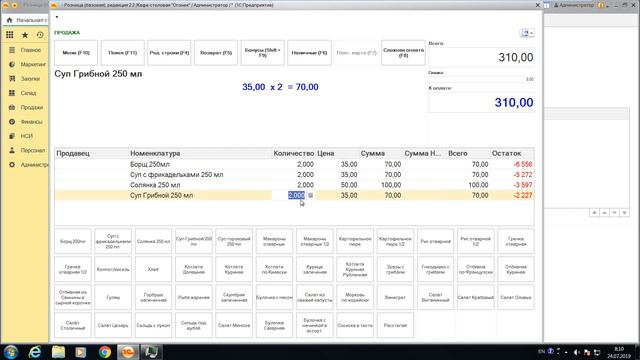The height and width of the screenshot is (360, 640).
Task: Add Компот/кисель quick item
Action: pyautogui.click(x=113, y=269)
